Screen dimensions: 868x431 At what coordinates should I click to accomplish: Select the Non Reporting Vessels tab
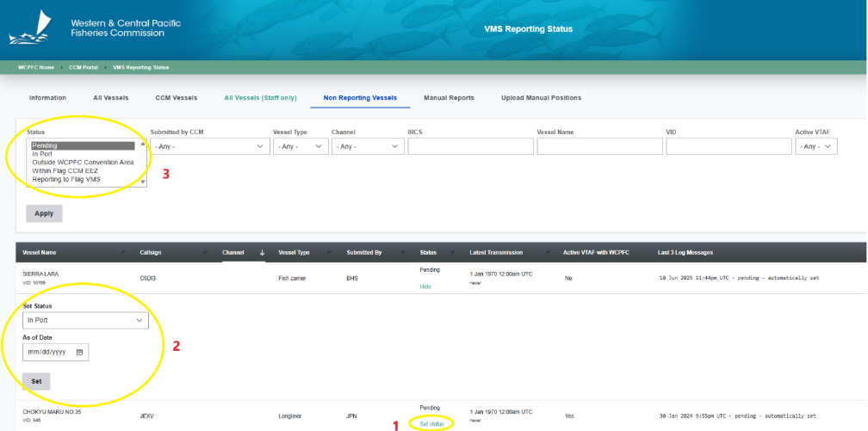[x=360, y=98]
